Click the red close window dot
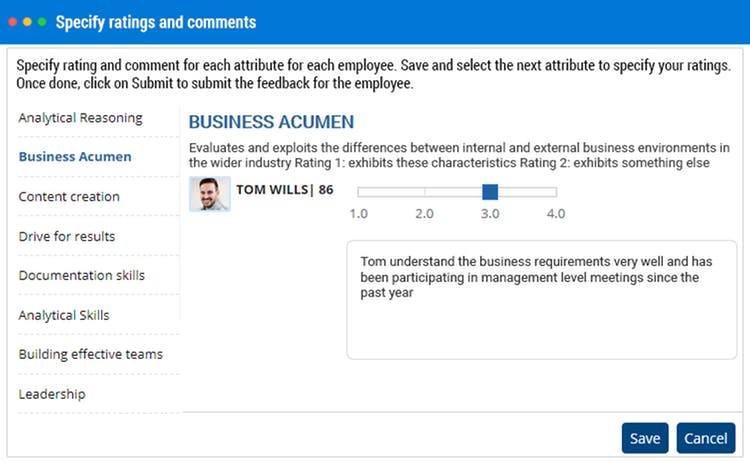The image size is (750, 462). [12, 21]
